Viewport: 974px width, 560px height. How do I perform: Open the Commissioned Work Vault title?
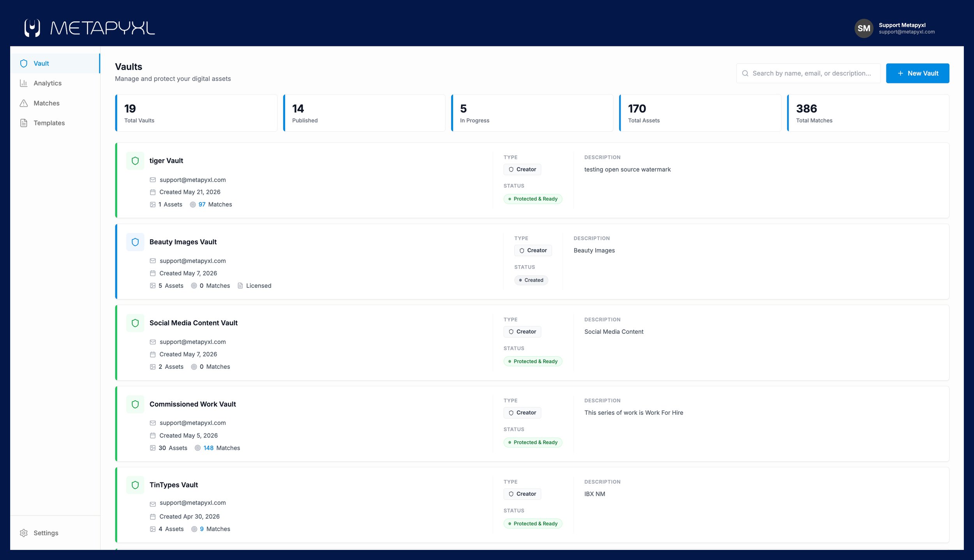click(192, 404)
